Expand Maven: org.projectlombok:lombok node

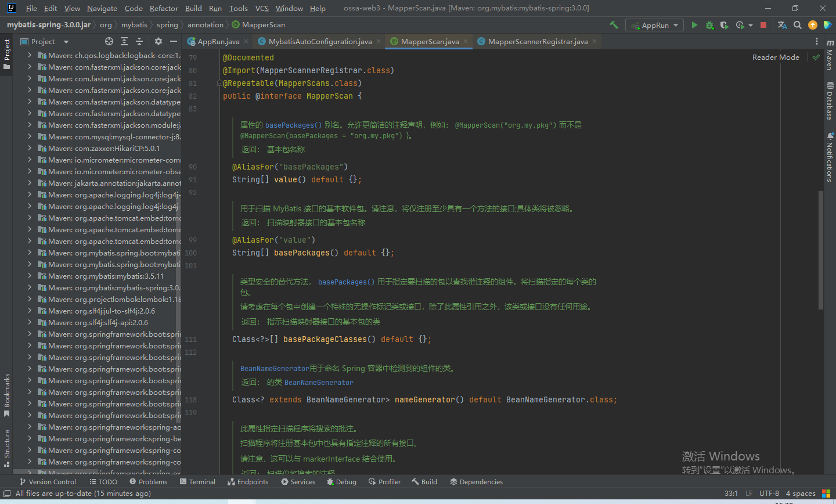click(x=30, y=299)
